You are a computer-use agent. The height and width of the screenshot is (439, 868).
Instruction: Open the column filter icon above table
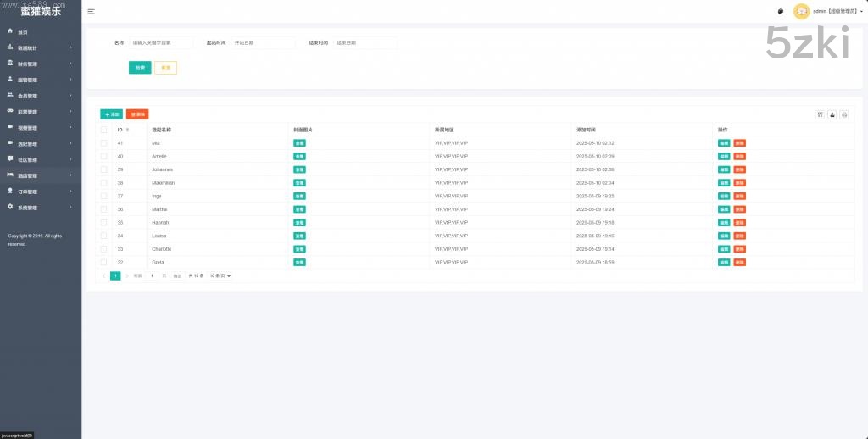click(820, 114)
